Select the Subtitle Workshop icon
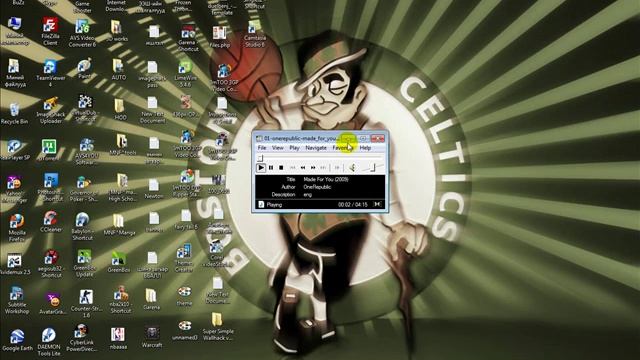Image resolution: width=640 pixels, height=360 pixels. click(x=17, y=300)
